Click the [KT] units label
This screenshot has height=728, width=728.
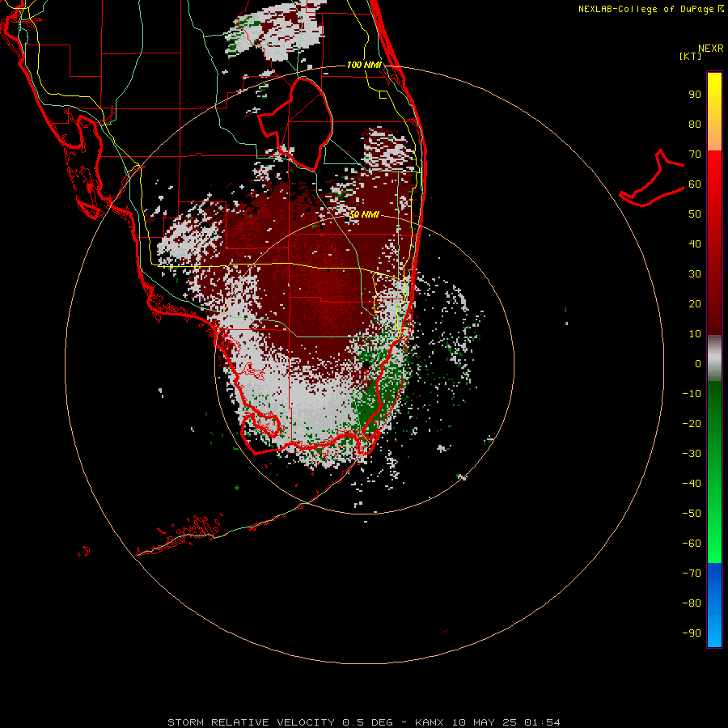691,56
